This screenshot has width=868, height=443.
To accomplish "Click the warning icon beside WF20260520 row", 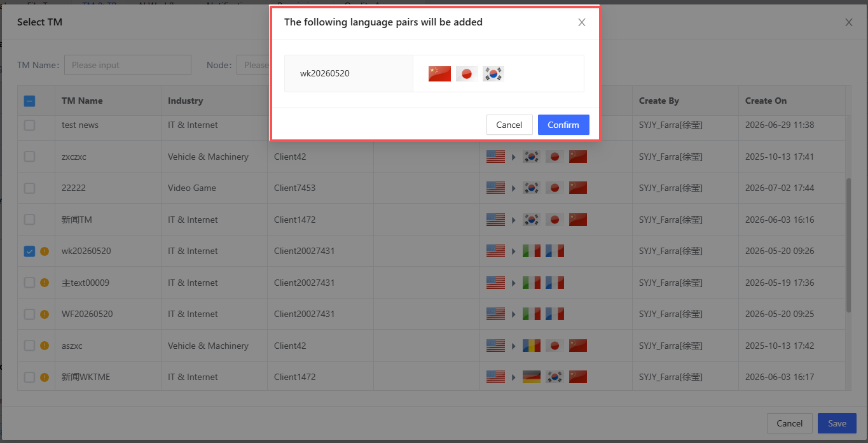I will tap(45, 314).
